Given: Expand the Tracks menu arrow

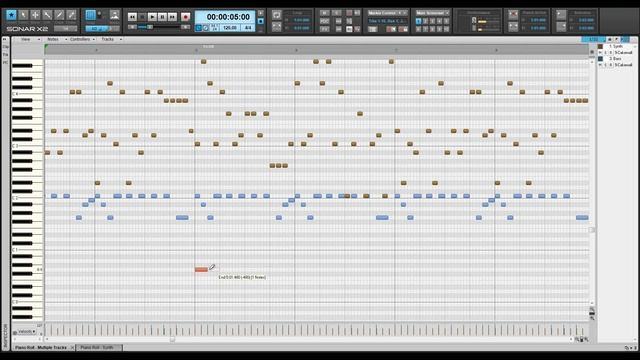Looking at the screenshot, I should pos(121,40).
